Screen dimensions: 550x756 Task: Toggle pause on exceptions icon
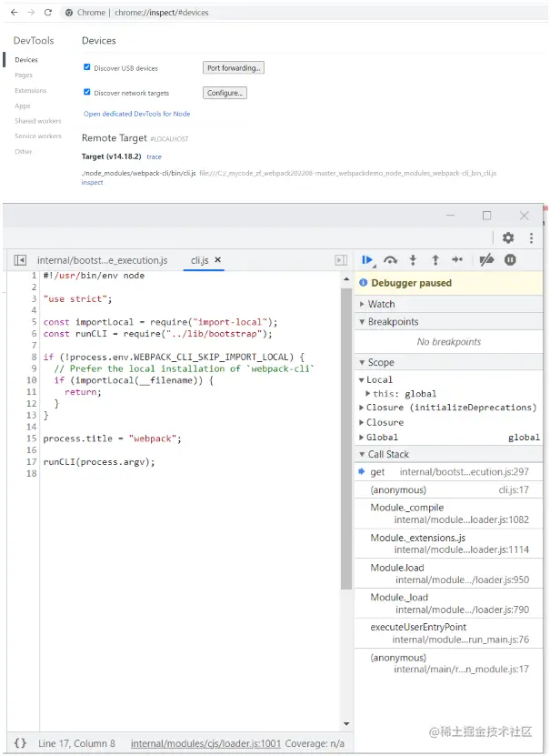click(x=510, y=260)
